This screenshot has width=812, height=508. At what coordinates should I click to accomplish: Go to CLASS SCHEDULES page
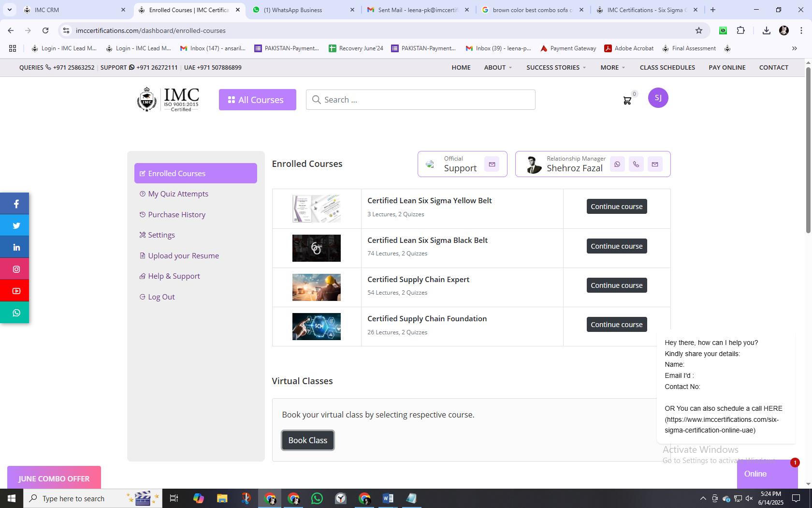tap(667, 67)
